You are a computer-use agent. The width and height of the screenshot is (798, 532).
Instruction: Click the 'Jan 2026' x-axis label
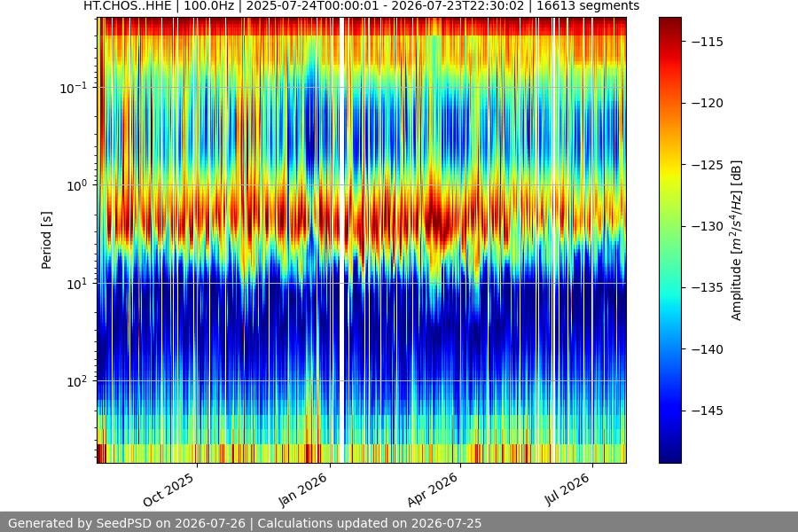[302, 489]
